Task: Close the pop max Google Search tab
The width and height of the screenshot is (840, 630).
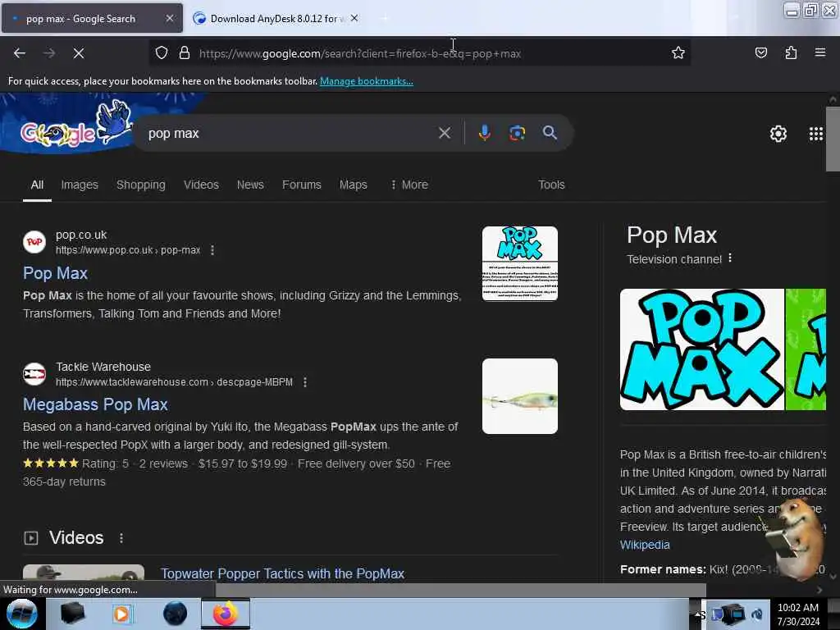Action: [x=169, y=18]
